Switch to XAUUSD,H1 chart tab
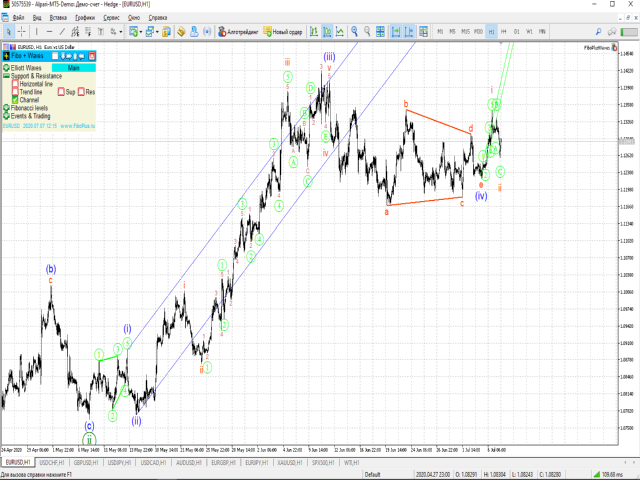Image resolution: width=640 pixels, height=480 pixels. (x=289, y=463)
